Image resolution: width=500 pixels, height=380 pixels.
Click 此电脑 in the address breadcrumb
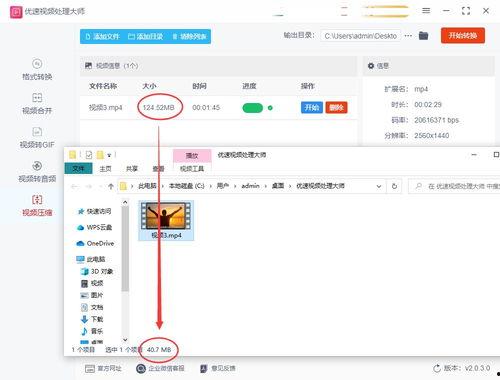tap(147, 186)
